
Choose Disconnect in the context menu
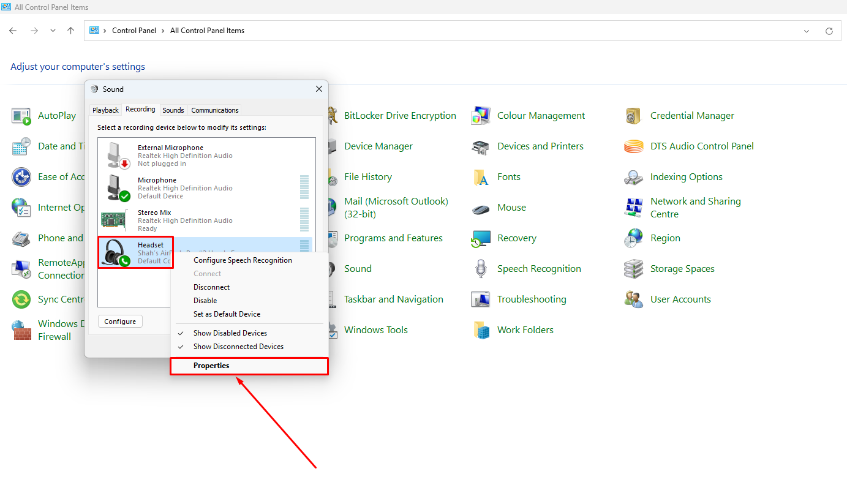[x=211, y=287]
